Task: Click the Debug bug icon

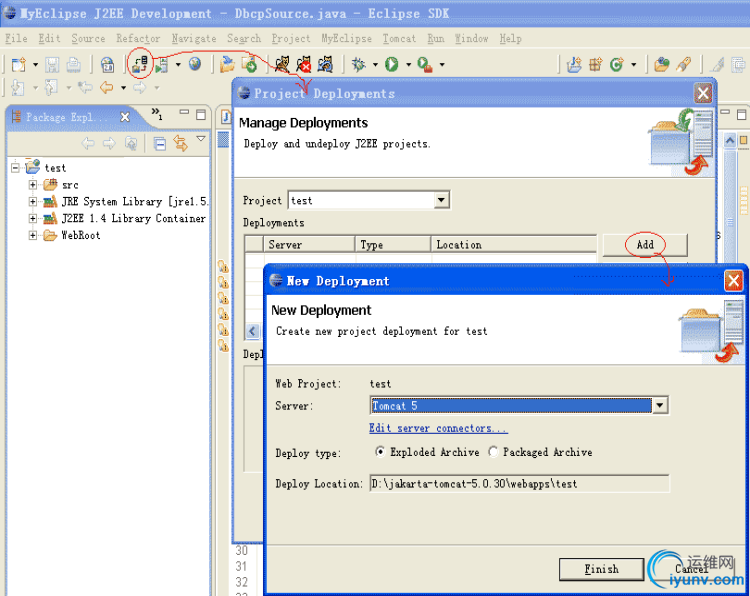Action: click(x=359, y=64)
